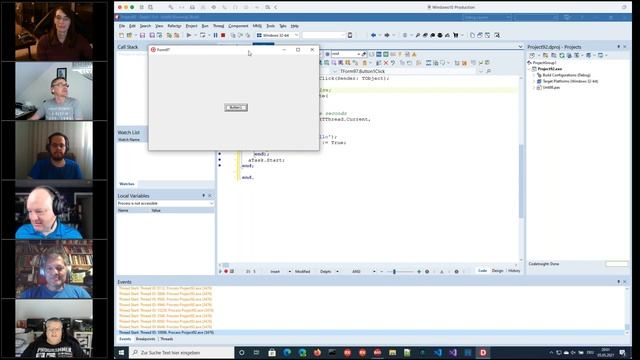Pin the Local Variables panel

[204, 196]
